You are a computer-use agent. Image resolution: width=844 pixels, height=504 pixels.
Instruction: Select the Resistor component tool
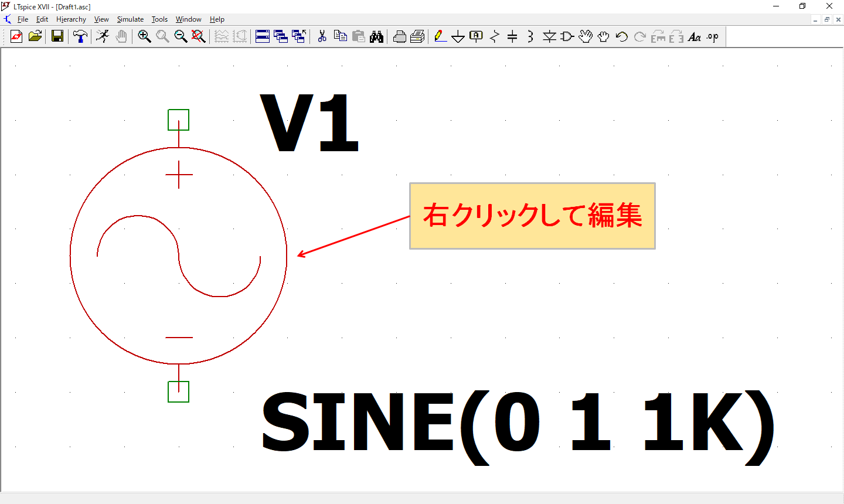pyautogui.click(x=495, y=36)
